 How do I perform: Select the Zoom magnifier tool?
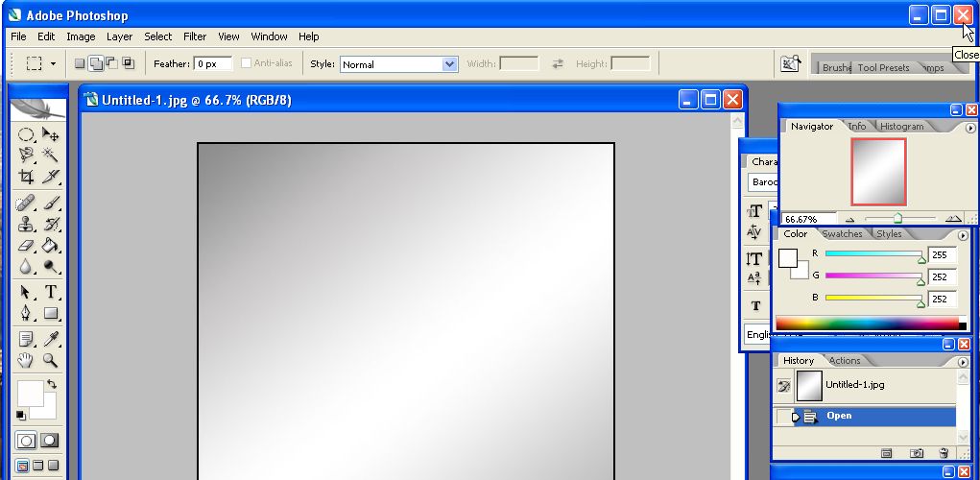(50, 361)
